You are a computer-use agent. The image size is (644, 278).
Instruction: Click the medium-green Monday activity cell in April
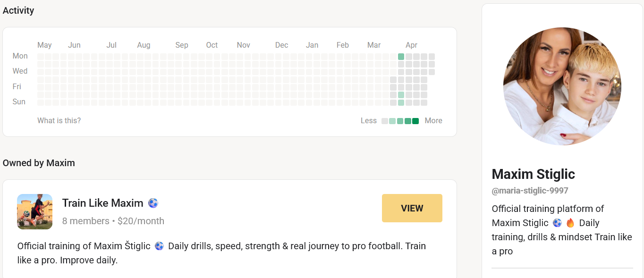click(401, 57)
